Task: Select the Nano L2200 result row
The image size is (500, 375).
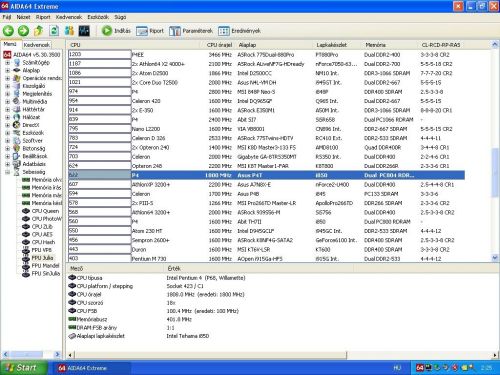Action: click(266, 129)
